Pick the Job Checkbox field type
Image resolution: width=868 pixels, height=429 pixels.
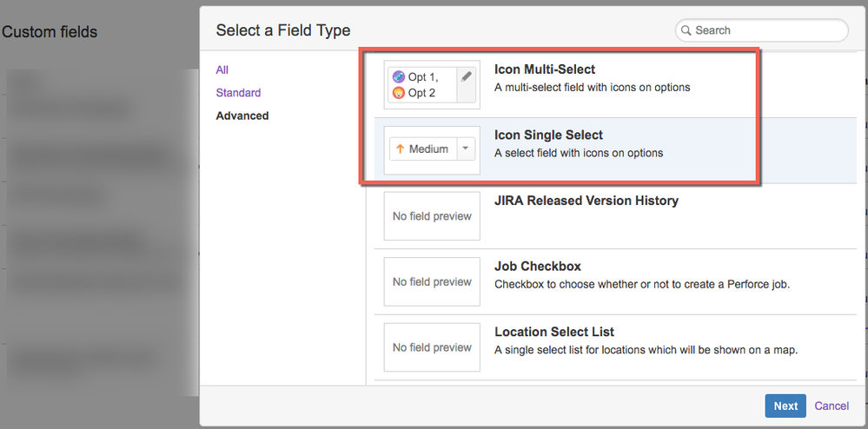point(538,267)
